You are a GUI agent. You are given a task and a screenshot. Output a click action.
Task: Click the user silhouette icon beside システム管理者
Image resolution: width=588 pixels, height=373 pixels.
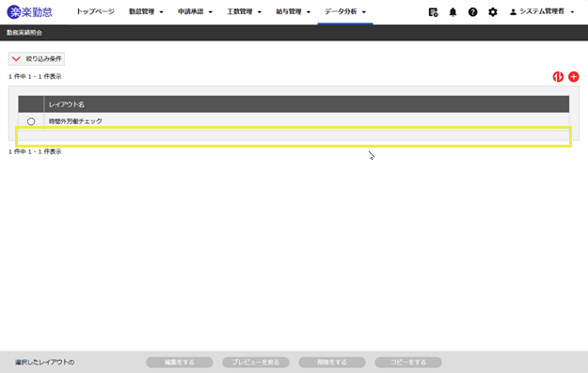coord(513,12)
